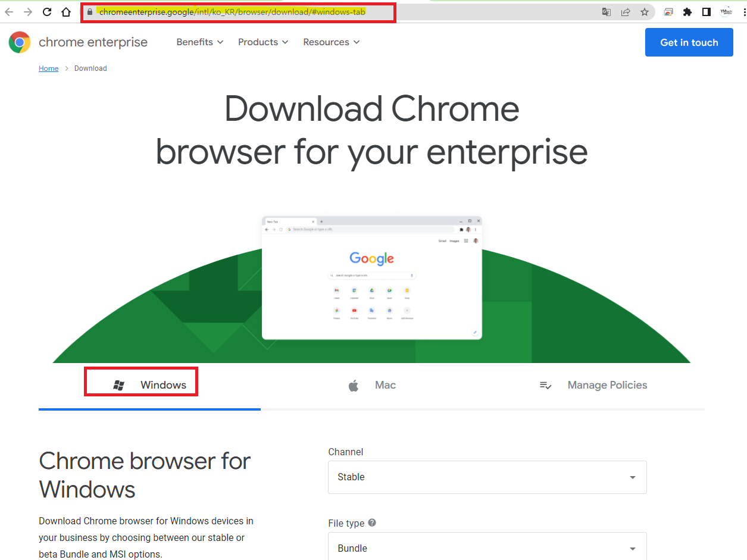Click the Windows logo icon in the tab
The height and width of the screenshot is (560, 747).
click(118, 386)
